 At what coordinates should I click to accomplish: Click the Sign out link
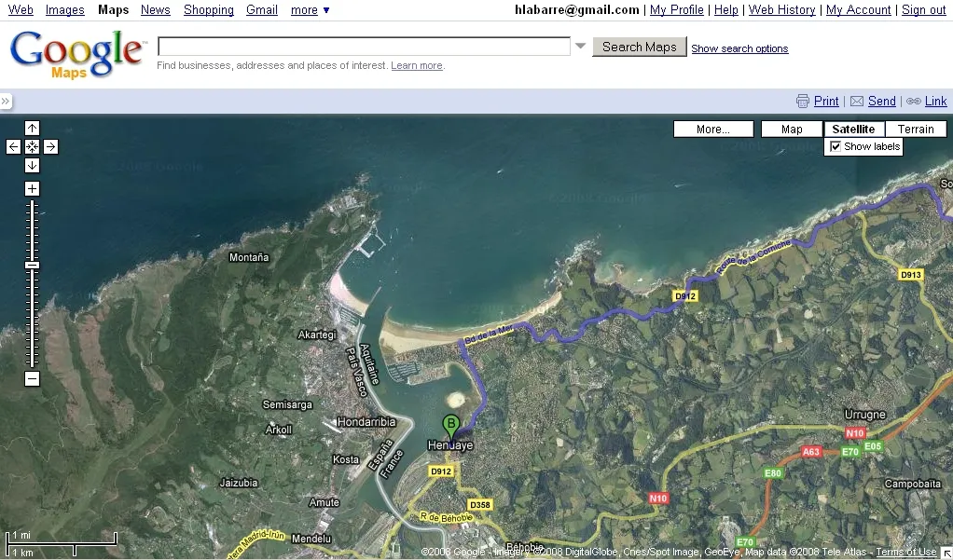click(x=924, y=9)
